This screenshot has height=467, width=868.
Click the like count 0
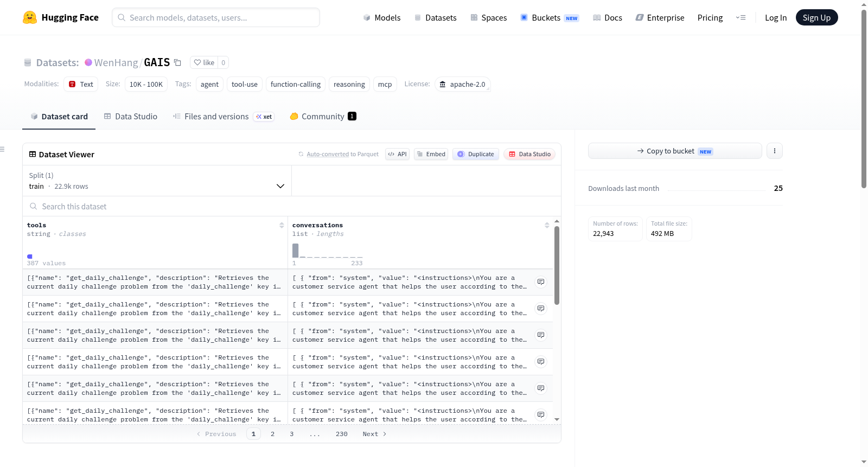(223, 62)
